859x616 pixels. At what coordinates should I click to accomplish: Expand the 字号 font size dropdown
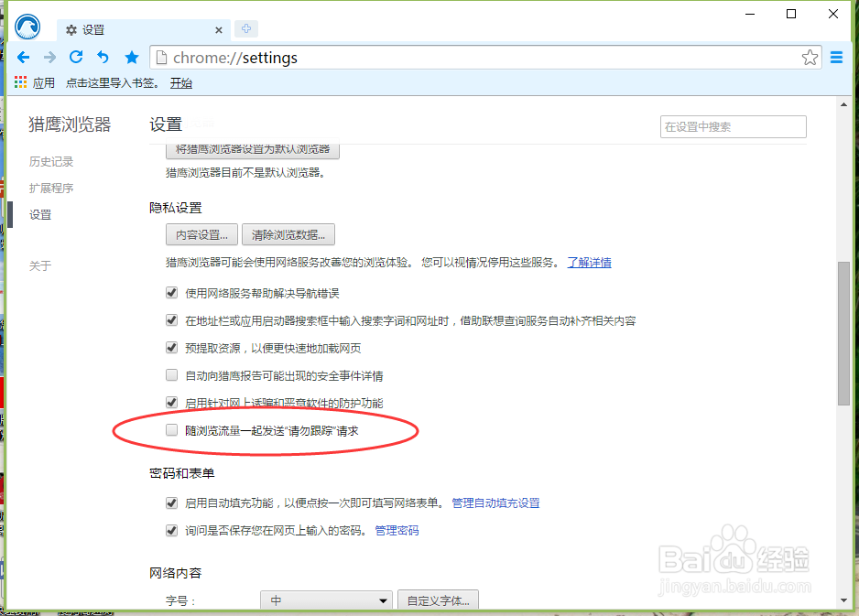tap(327, 600)
